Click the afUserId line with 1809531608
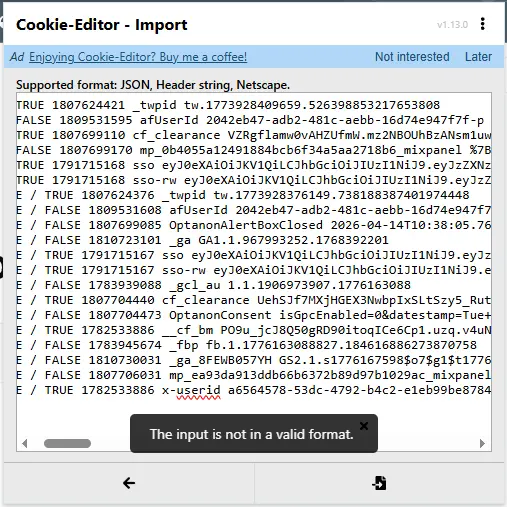 [254, 210]
